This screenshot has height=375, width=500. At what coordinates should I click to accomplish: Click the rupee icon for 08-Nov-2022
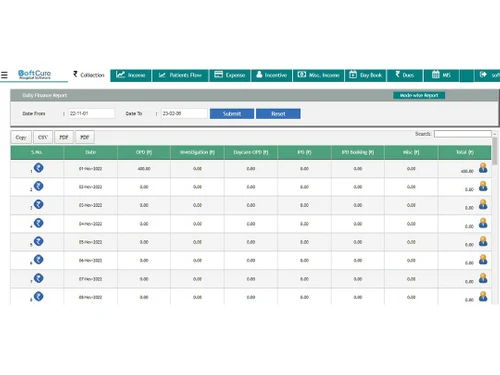(x=39, y=296)
